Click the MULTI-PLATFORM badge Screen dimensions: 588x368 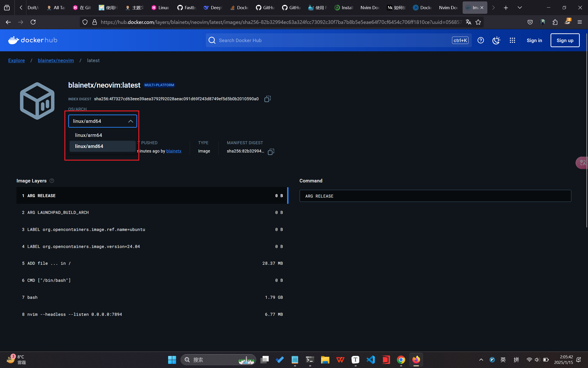coord(159,85)
